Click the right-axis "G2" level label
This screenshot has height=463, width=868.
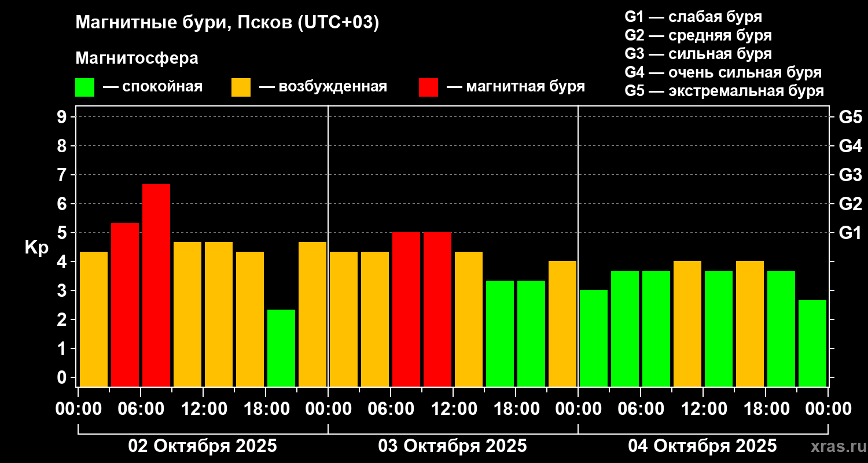(x=850, y=204)
